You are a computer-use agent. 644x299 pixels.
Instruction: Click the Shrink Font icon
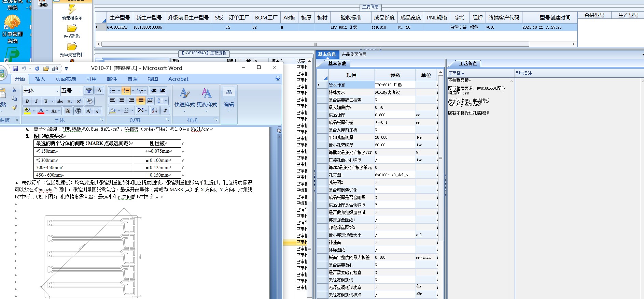click(x=97, y=111)
